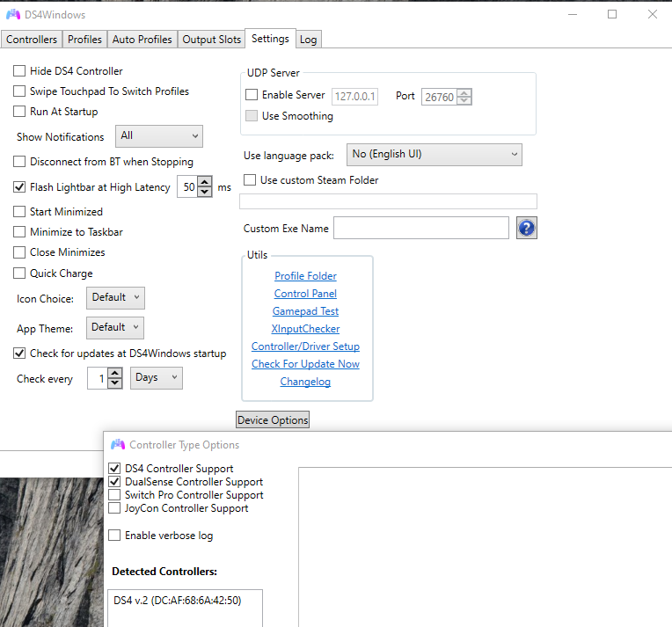
Task: Decrease the UDP server port number
Action: (x=464, y=101)
